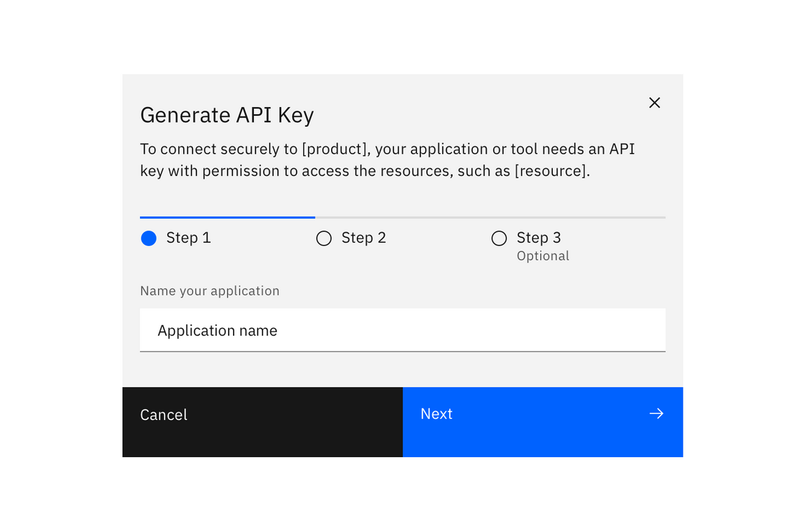Select the Optional label under Step 3
This screenshot has width=806, height=532.
(543, 256)
